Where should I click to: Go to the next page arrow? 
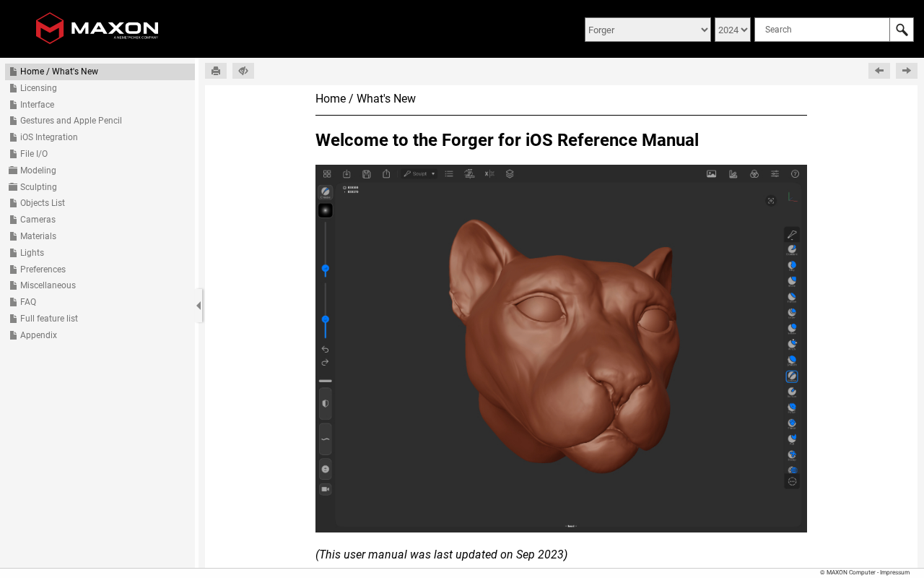tap(906, 71)
